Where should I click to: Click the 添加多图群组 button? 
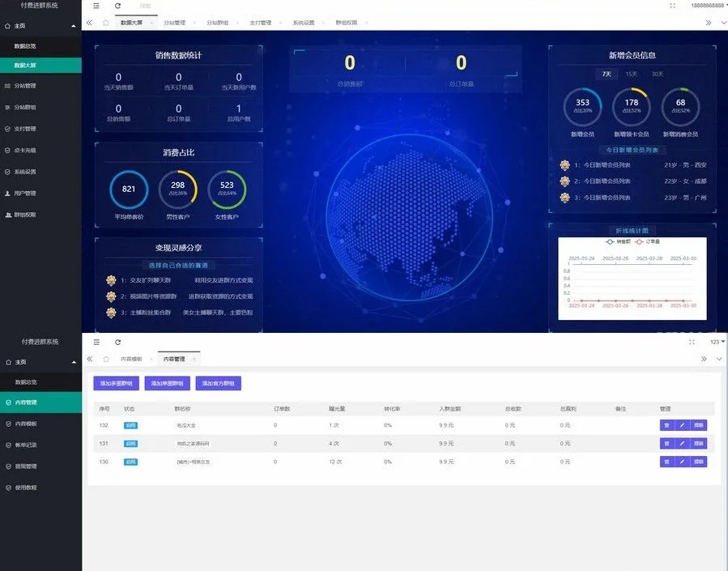117,383
